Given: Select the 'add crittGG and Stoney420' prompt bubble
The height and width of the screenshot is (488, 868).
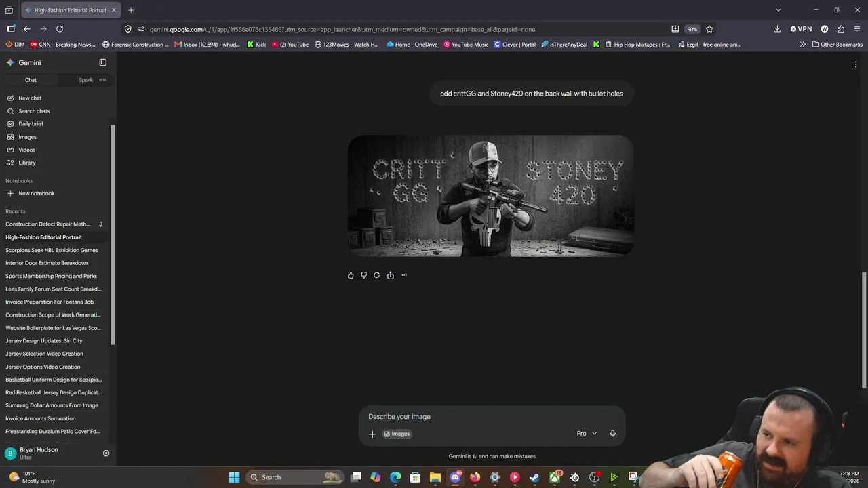Looking at the screenshot, I should [532, 94].
